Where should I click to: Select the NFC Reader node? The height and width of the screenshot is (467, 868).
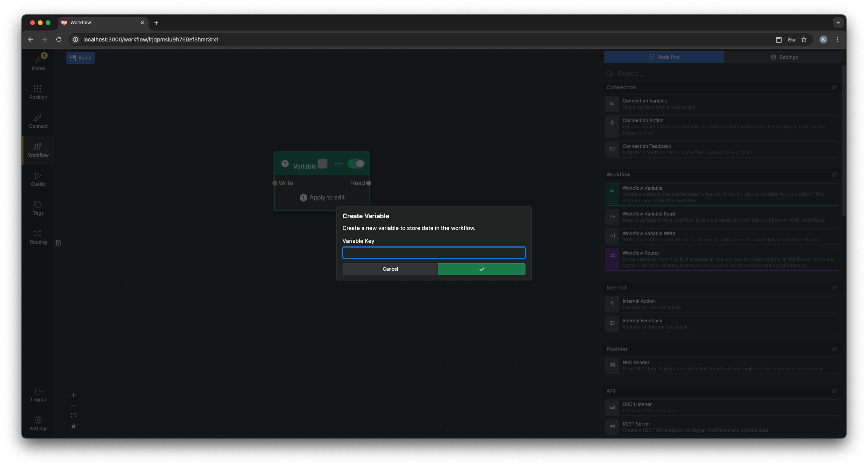pos(722,366)
